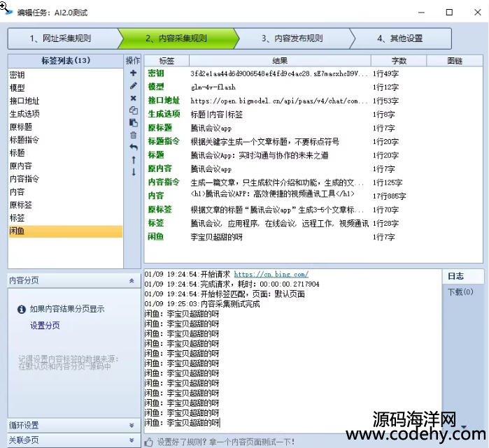
Task: Select 内容 in the tag list
Action: 66,192
